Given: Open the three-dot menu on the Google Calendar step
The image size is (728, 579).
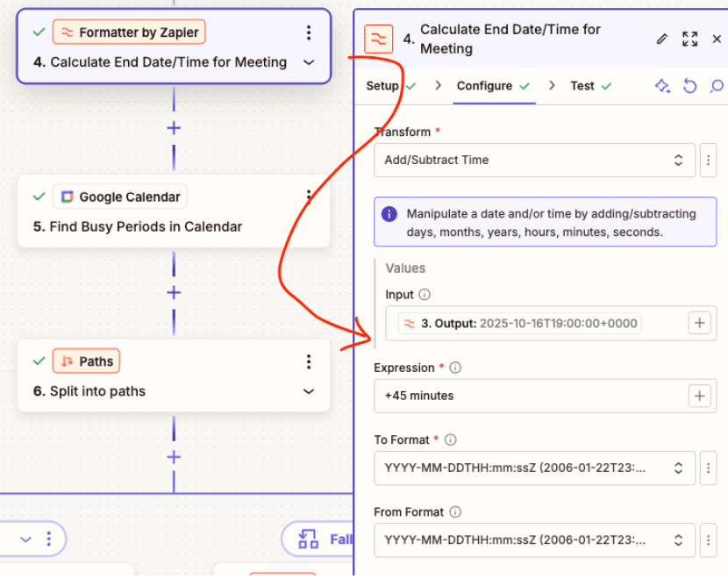Looking at the screenshot, I should point(308,195).
